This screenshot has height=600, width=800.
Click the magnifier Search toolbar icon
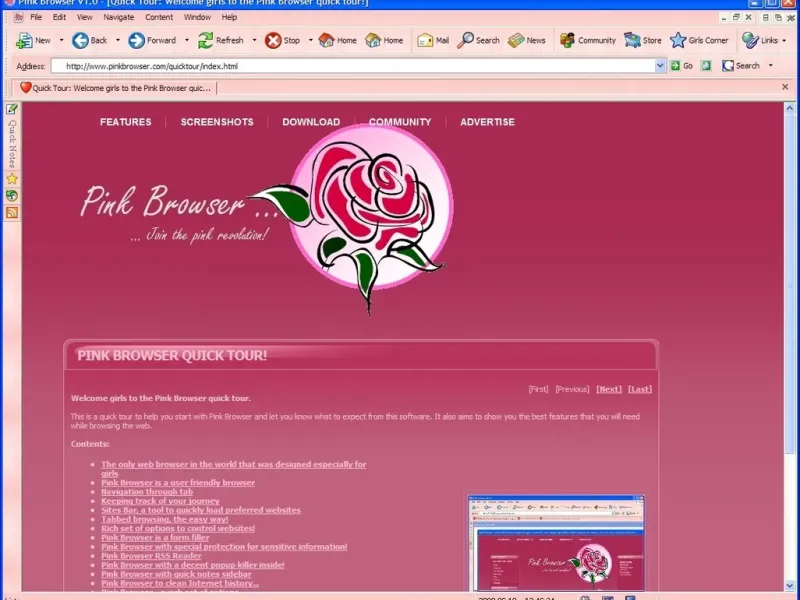click(465, 40)
